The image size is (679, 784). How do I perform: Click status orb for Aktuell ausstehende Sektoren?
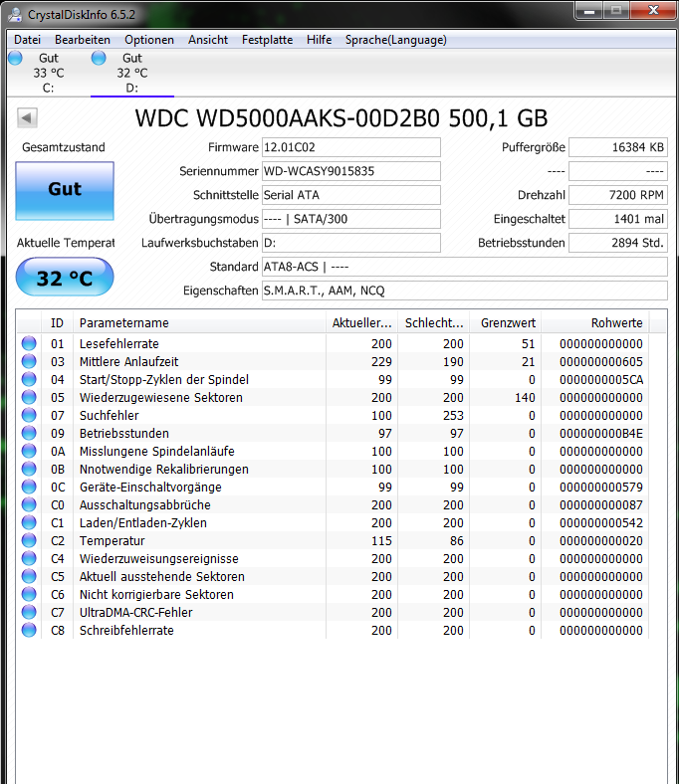point(29,576)
